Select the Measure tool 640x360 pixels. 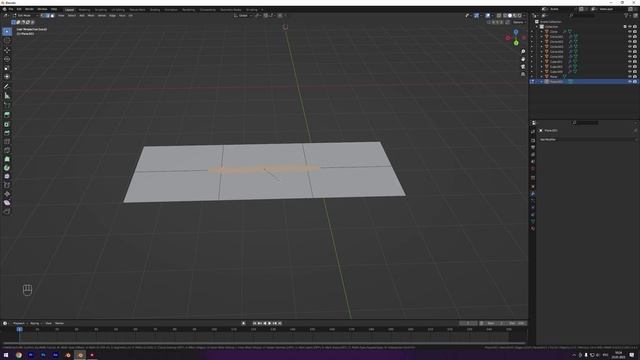coord(7,96)
